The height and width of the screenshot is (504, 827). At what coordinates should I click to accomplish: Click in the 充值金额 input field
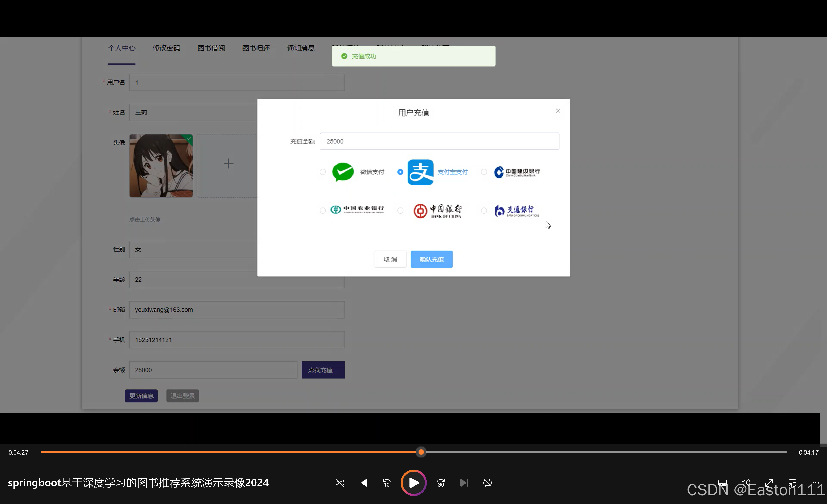point(439,141)
